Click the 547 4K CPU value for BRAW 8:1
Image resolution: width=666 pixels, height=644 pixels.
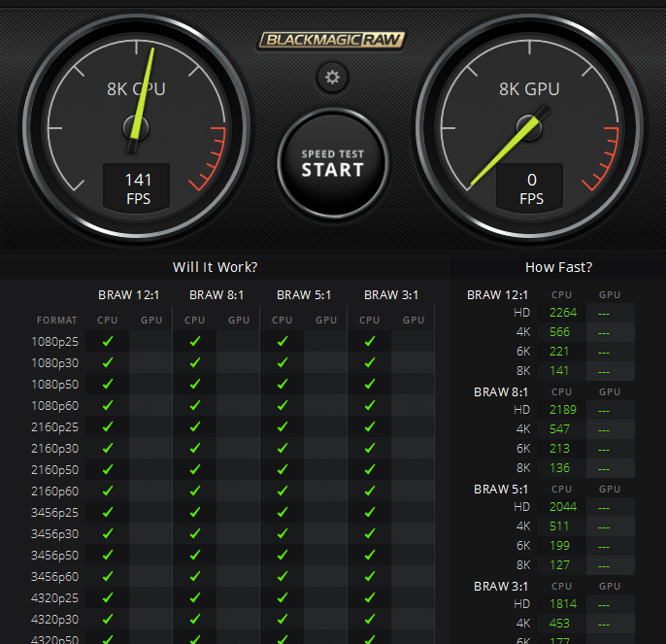(559, 429)
